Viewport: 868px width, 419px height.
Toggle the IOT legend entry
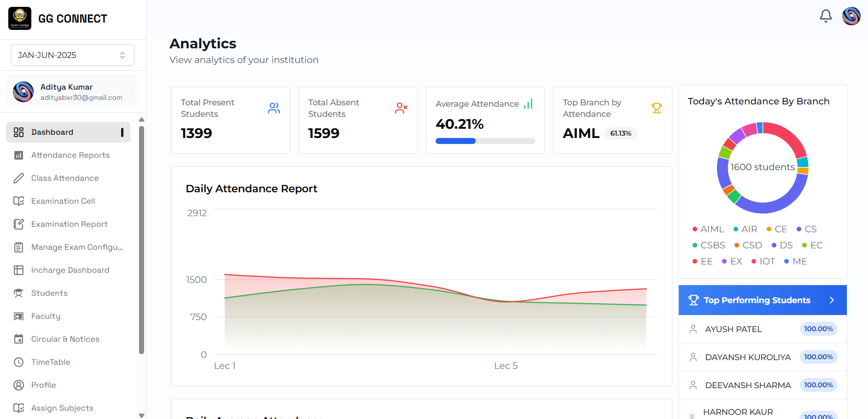point(763,261)
